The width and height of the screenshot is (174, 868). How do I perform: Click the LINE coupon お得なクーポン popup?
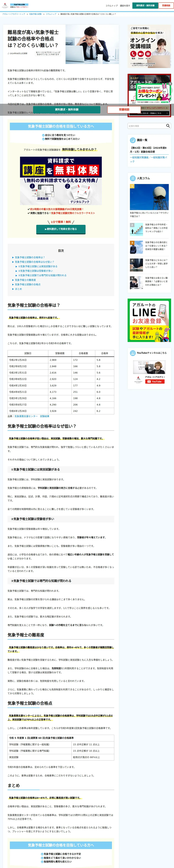pyautogui.click(x=154, y=93)
